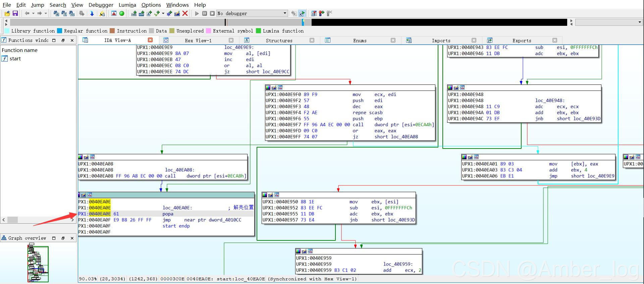Click the blue down-arrow jump icon
Viewport: 644px width, 284px height.
click(92, 13)
